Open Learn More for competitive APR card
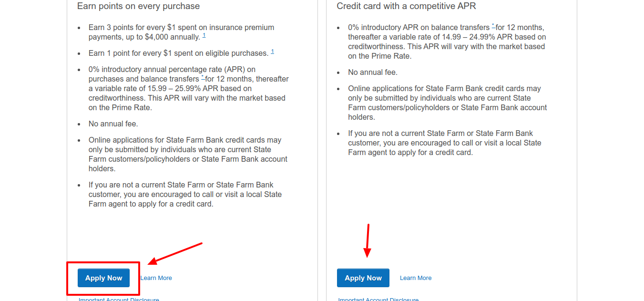644x301 pixels. pos(416,278)
